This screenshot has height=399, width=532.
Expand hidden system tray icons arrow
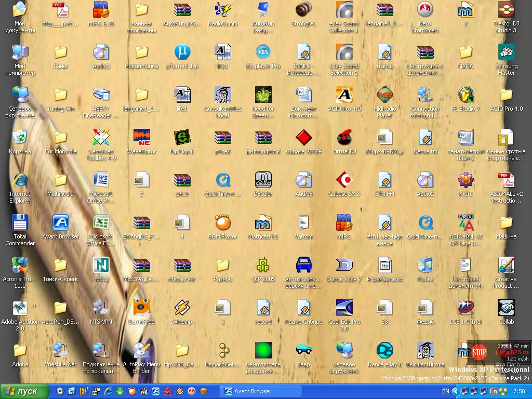coord(456,391)
